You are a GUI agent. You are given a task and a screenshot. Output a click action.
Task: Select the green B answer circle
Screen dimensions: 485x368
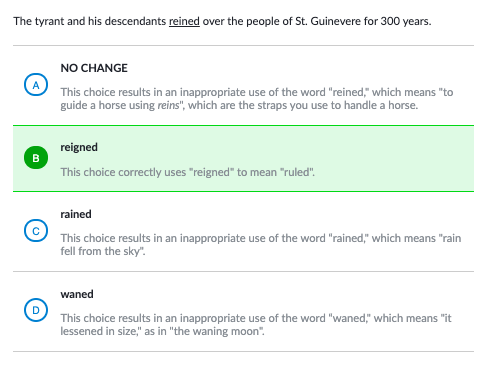tap(36, 158)
